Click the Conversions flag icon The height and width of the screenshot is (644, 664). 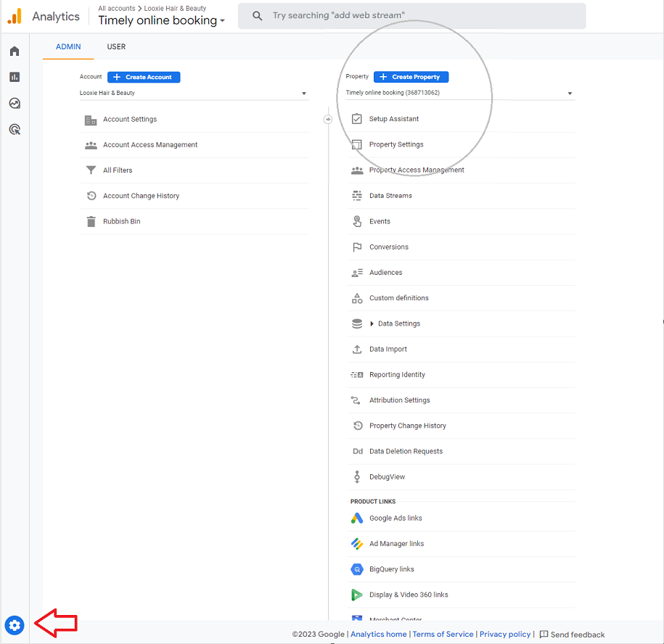coord(357,247)
